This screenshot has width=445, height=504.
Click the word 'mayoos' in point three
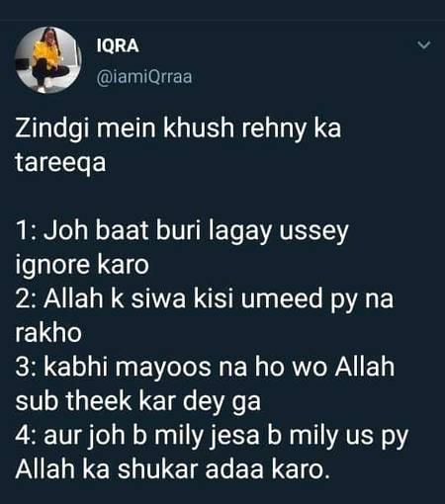(163, 369)
